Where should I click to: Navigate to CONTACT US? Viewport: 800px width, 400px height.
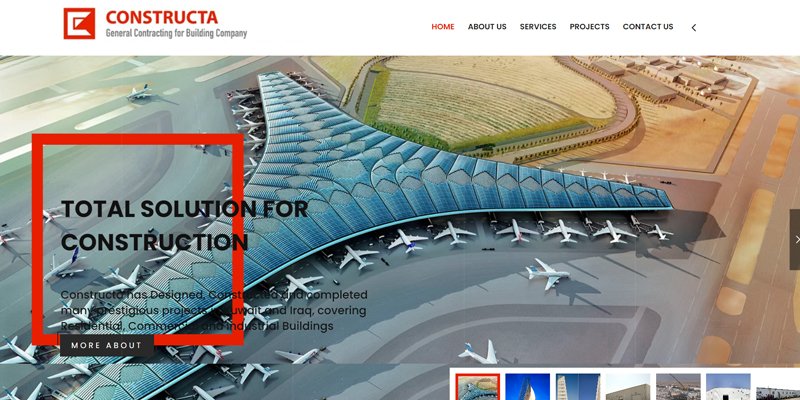tap(648, 27)
